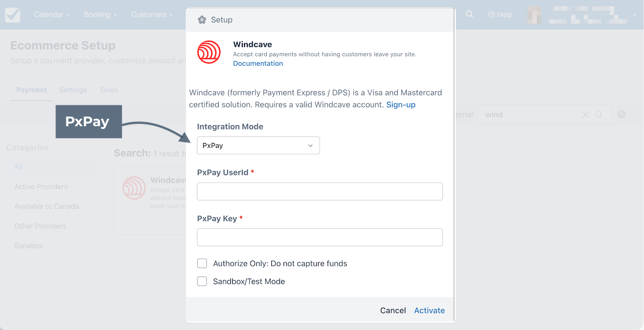Click the Activate button
The image size is (644, 330).
[429, 310]
